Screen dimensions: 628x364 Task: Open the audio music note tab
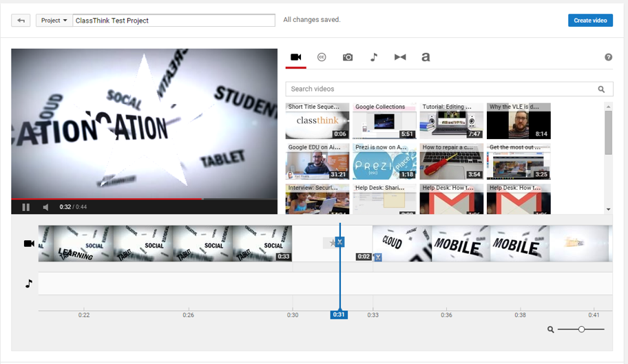(374, 57)
